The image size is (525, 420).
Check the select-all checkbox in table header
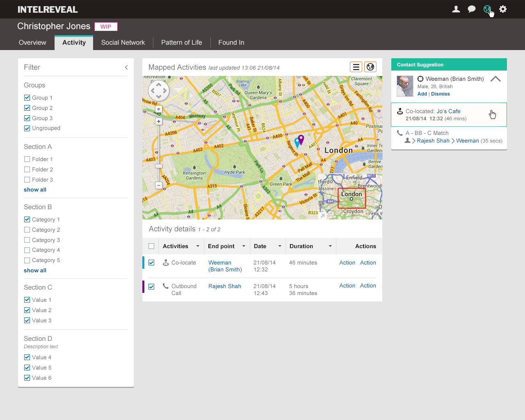pyautogui.click(x=151, y=246)
